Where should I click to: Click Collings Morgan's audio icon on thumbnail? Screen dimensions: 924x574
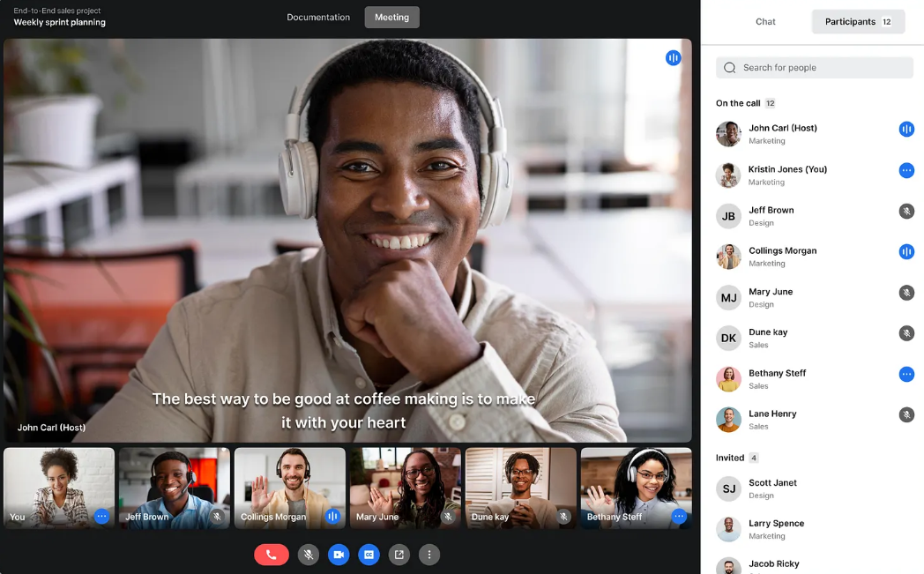pos(332,517)
